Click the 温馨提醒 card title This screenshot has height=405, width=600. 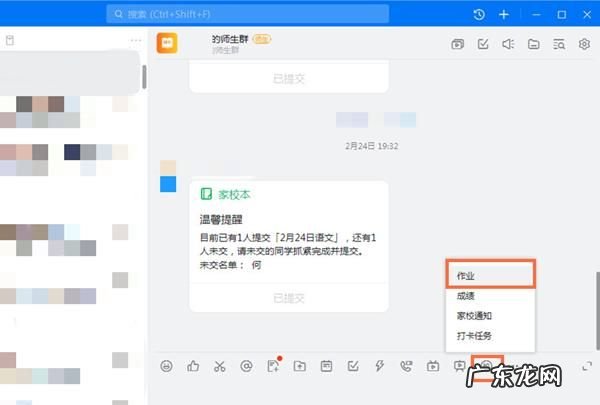tap(221, 219)
